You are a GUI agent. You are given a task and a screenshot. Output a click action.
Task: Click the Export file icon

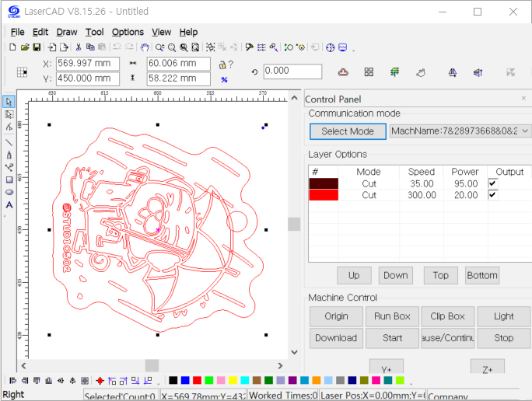64,47
